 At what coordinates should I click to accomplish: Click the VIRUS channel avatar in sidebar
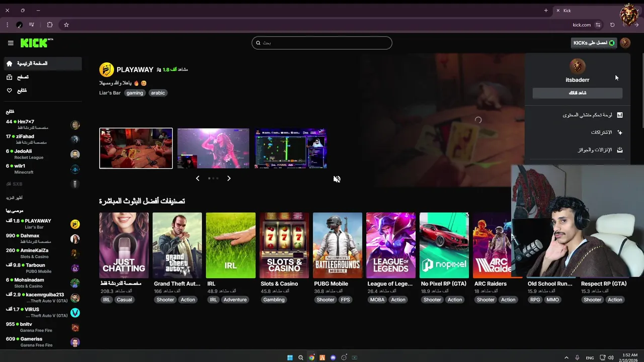(75, 313)
